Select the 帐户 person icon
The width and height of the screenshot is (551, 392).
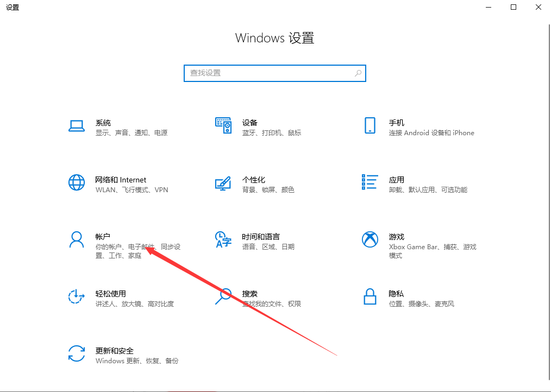[x=77, y=239]
